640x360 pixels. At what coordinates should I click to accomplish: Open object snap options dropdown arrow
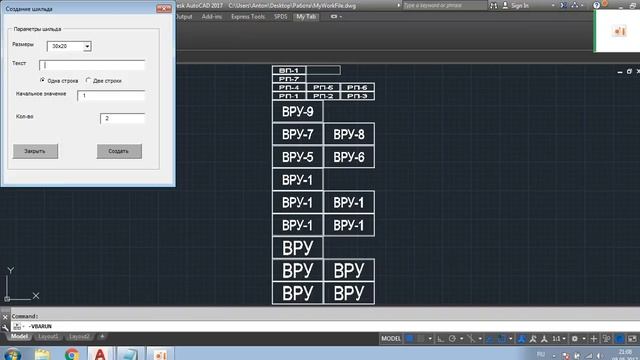pyautogui.click(x=511, y=338)
